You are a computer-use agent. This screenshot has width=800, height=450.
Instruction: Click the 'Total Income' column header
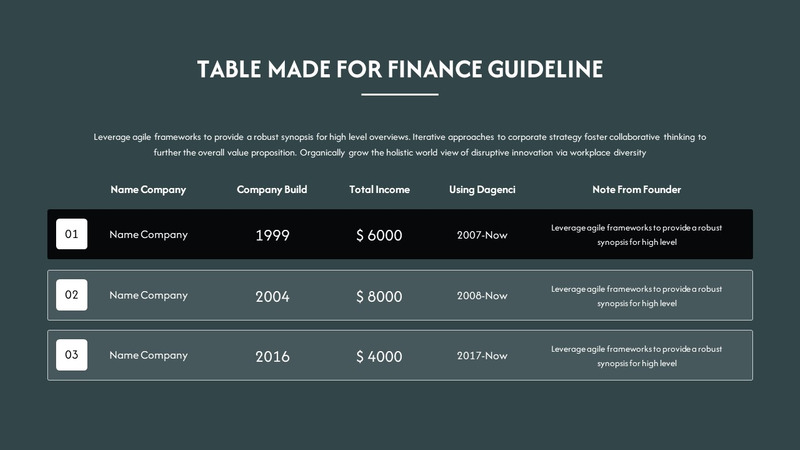(x=379, y=189)
